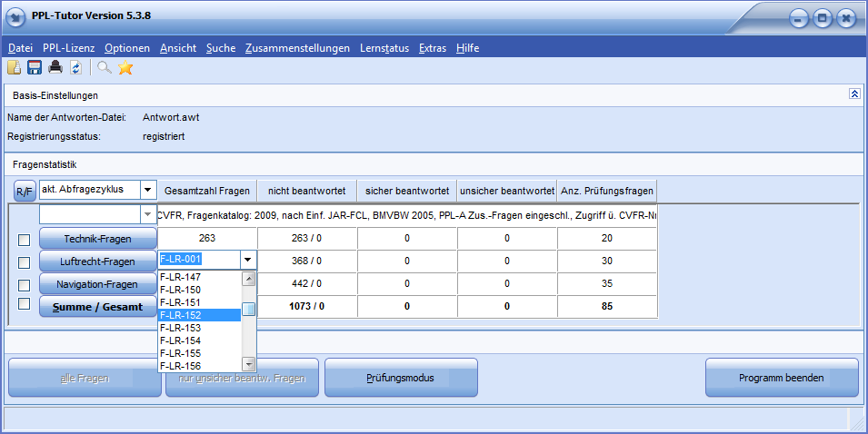The width and height of the screenshot is (868, 434).
Task: Tick the Navigation-Fragen row checkbox
Action: [24, 285]
